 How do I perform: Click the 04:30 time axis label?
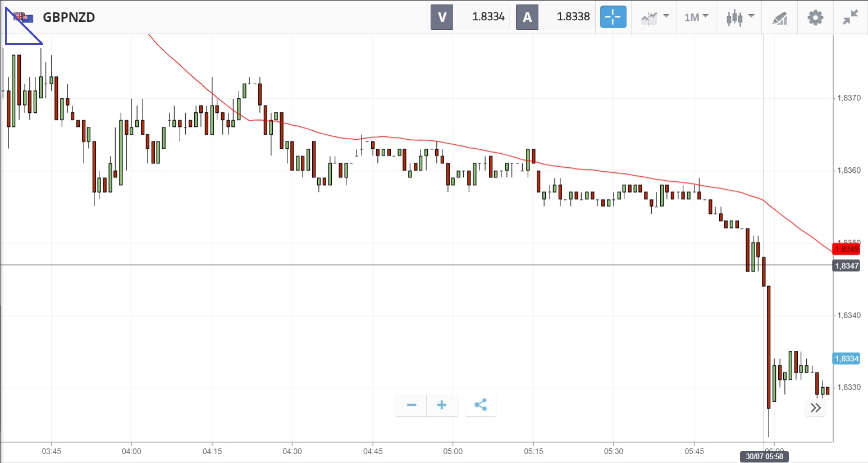point(292,451)
